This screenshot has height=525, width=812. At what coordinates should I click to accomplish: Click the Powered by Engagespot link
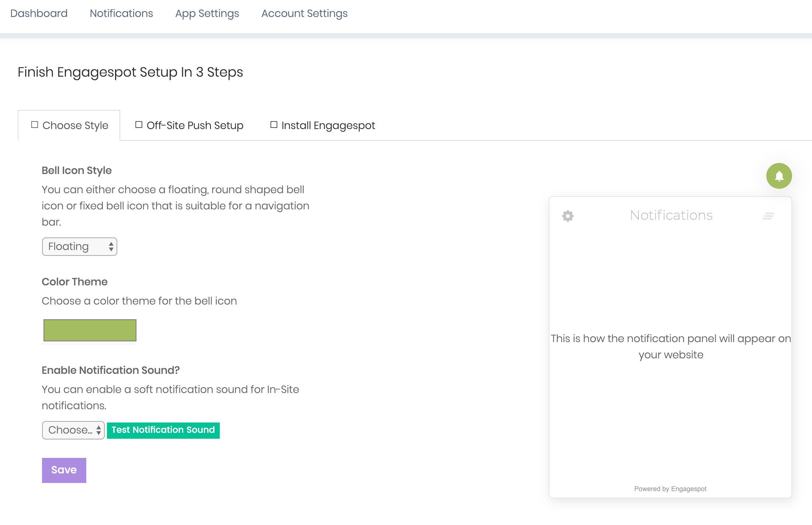(x=670, y=489)
